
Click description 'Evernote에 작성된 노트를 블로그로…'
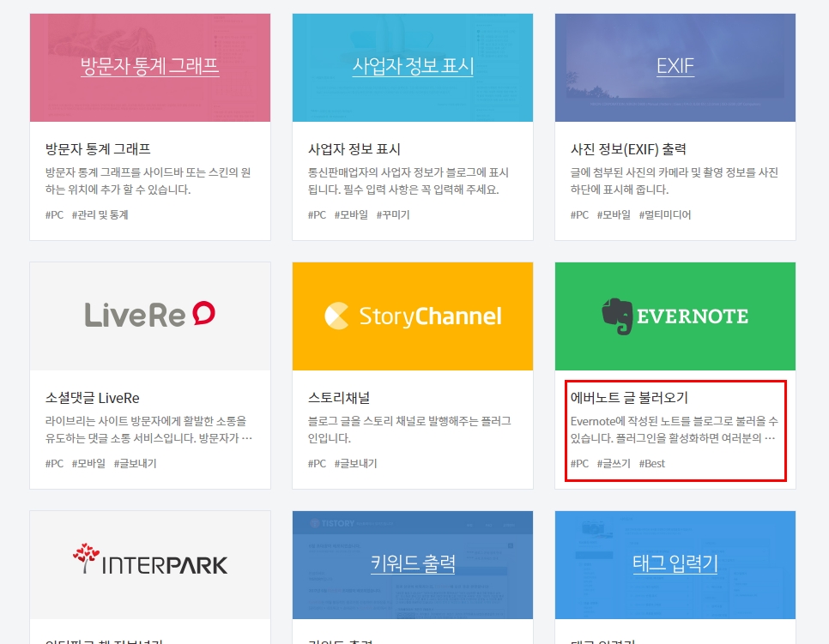pos(674,430)
